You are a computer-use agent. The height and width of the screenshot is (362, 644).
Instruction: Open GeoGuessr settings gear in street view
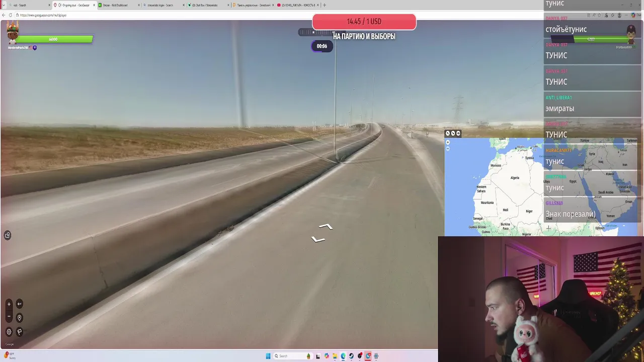coord(9,332)
